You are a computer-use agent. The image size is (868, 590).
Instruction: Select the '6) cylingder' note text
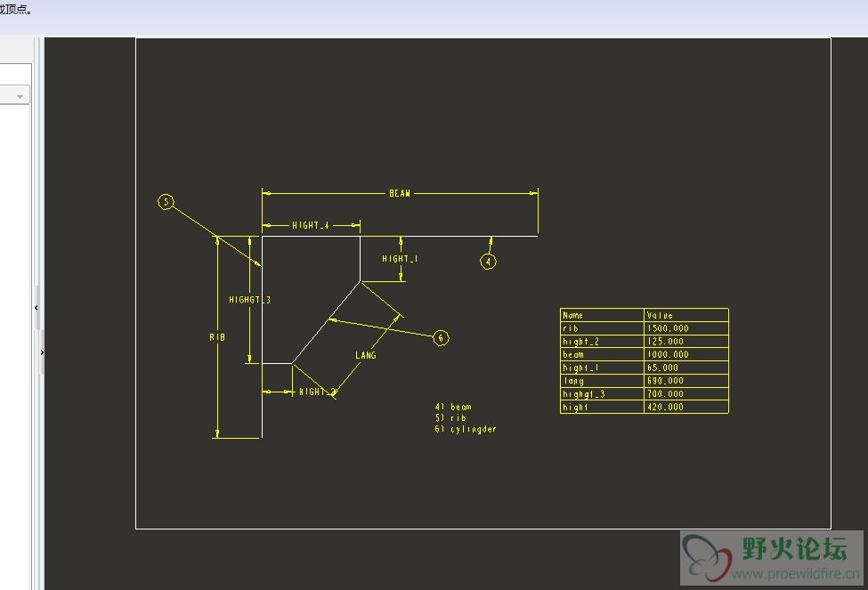tap(466, 429)
